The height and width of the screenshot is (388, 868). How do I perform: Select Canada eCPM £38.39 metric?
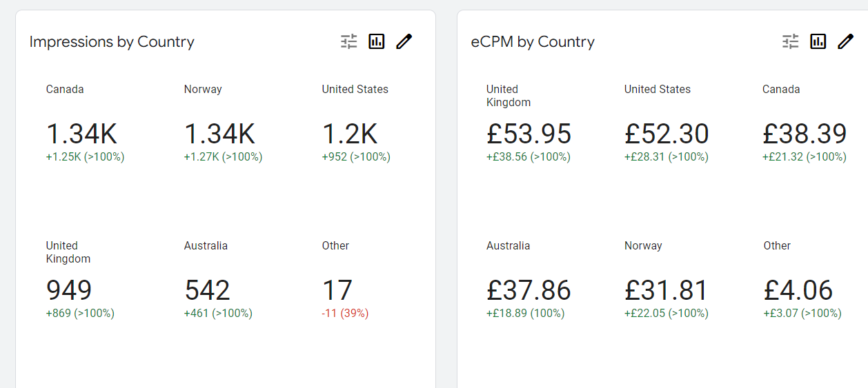coord(805,134)
